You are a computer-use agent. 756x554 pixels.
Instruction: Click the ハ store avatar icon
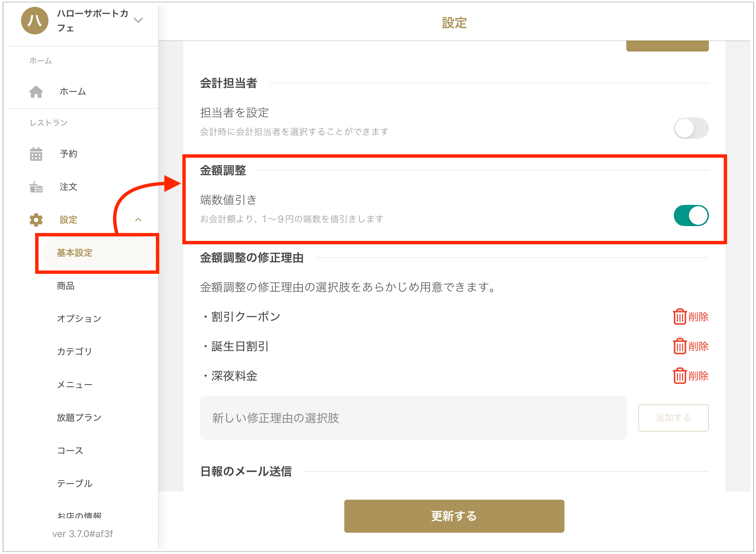(35, 21)
